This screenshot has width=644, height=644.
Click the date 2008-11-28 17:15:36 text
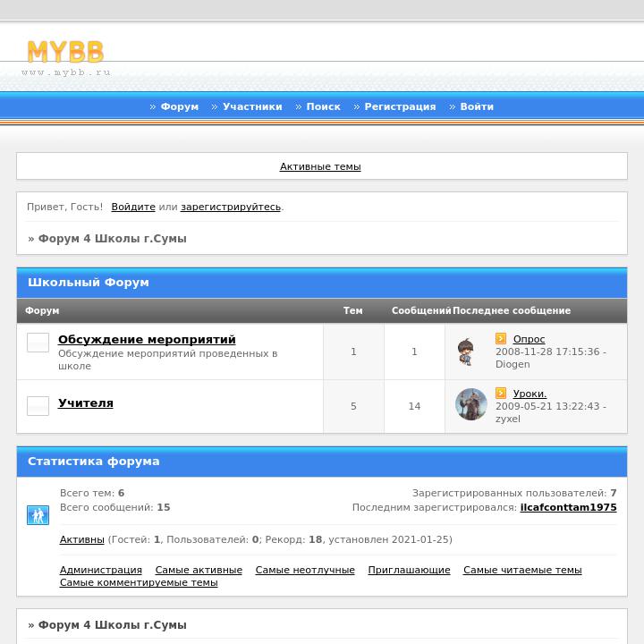tap(547, 352)
